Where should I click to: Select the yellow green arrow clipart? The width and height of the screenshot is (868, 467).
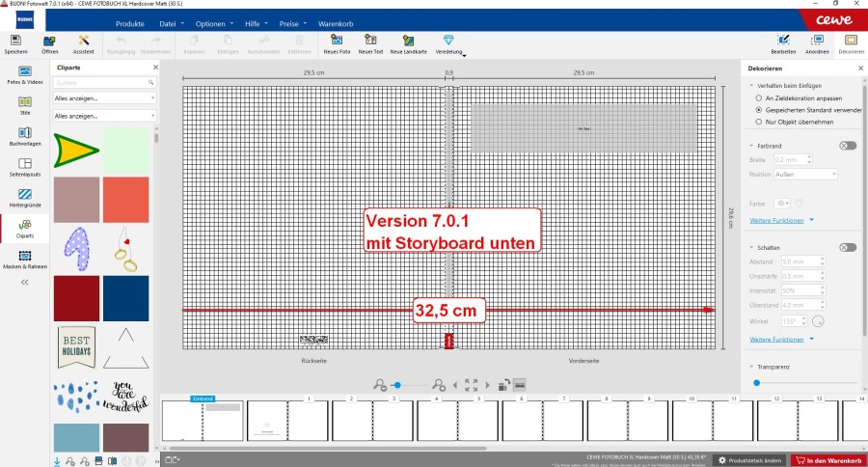[76, 151]
